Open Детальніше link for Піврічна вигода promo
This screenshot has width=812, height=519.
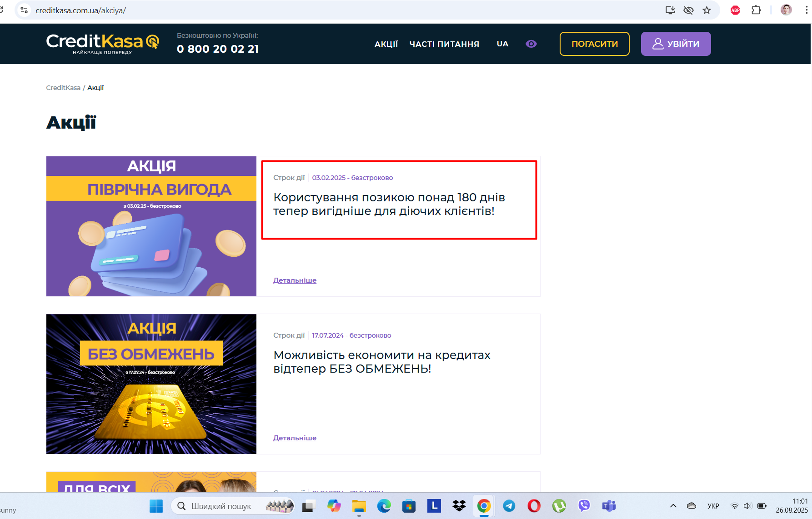[x=295, y=280]
